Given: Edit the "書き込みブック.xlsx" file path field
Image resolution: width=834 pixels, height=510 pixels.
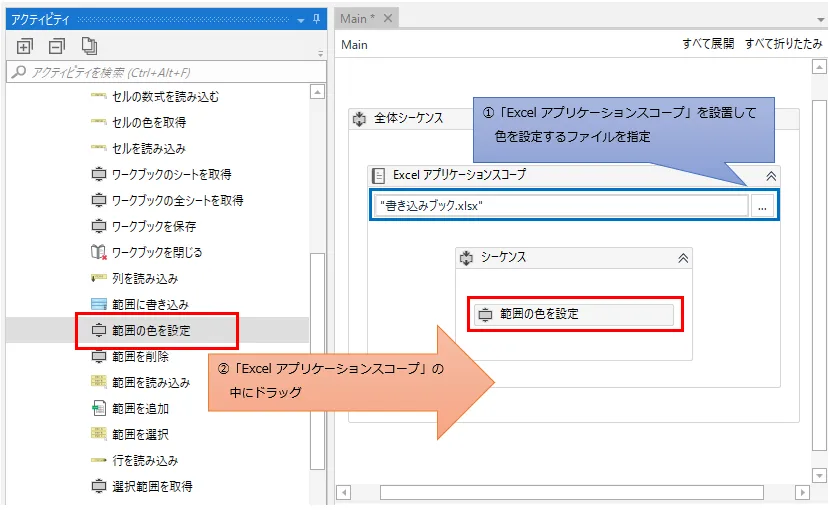Looking at the screenshot, I should pos(561,205).
